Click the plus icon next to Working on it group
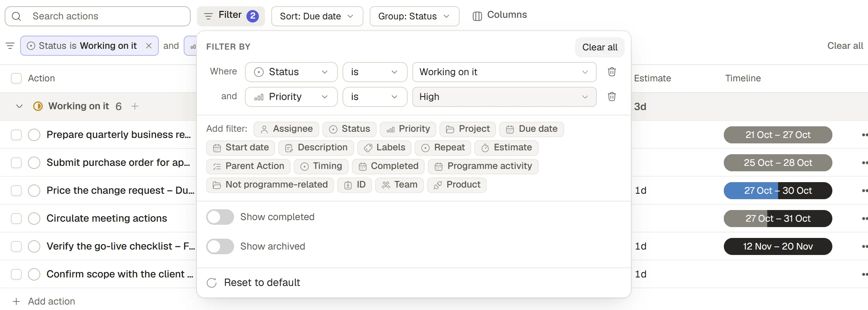The image size is (868, 310). [x=135, y=106]
